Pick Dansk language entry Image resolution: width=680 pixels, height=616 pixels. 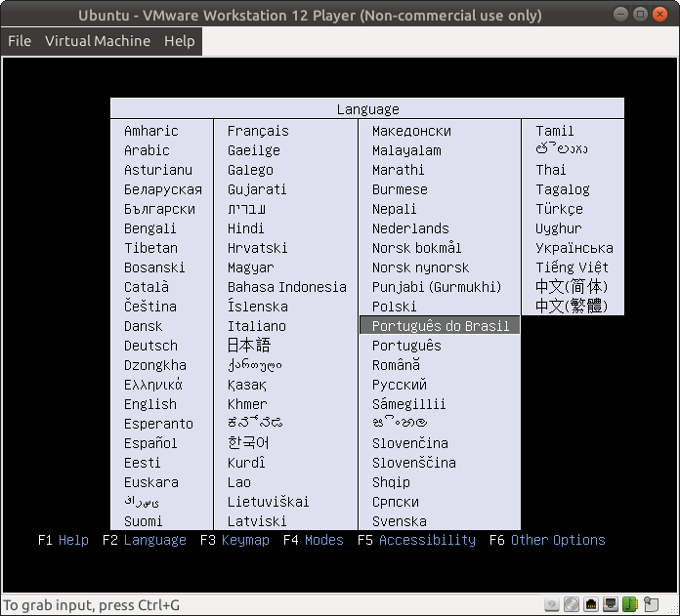click(x=143, y=326)
